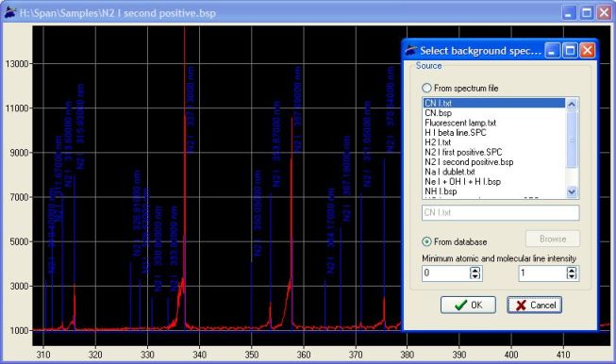Choose Ne I + OH I + H I.bsp entry

(x=494, y=181)
